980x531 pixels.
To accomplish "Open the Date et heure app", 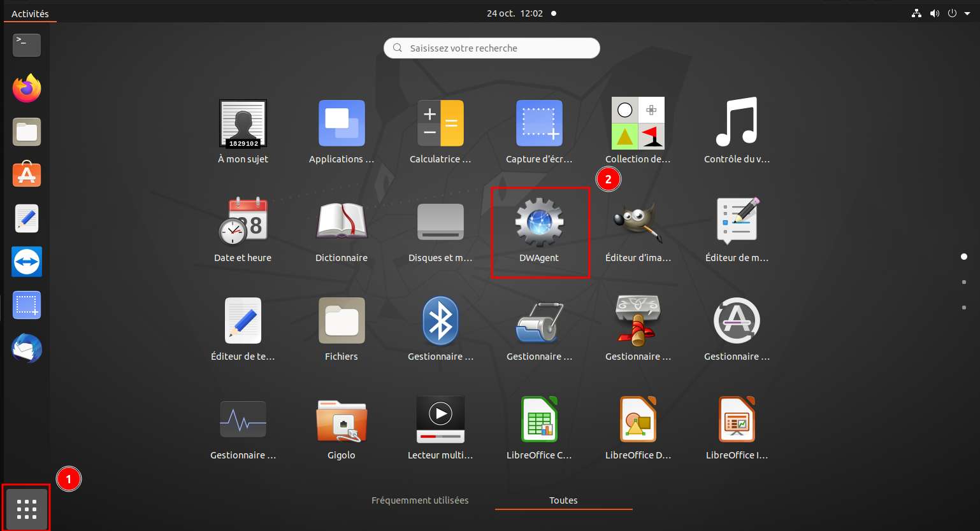I will (x=243, y=230).
